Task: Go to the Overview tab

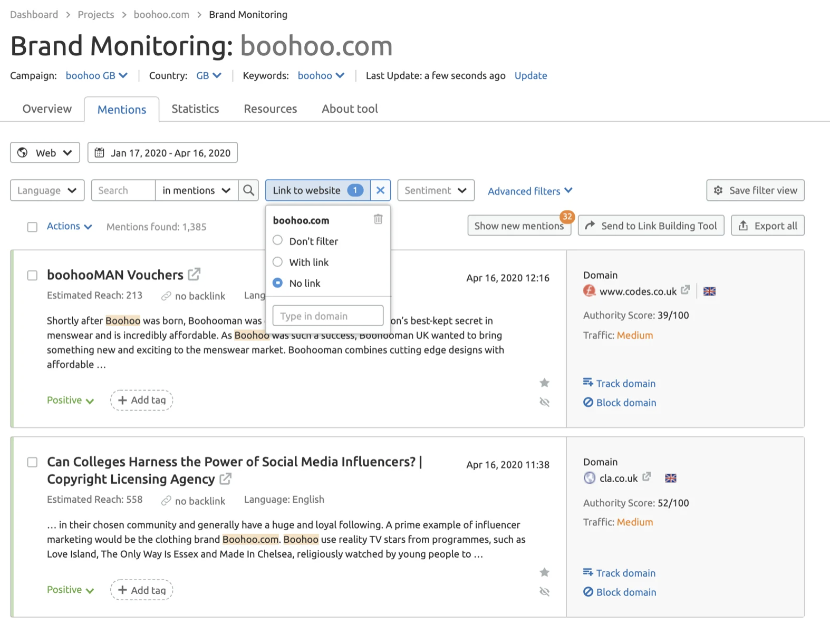Action: click(47, 109)
